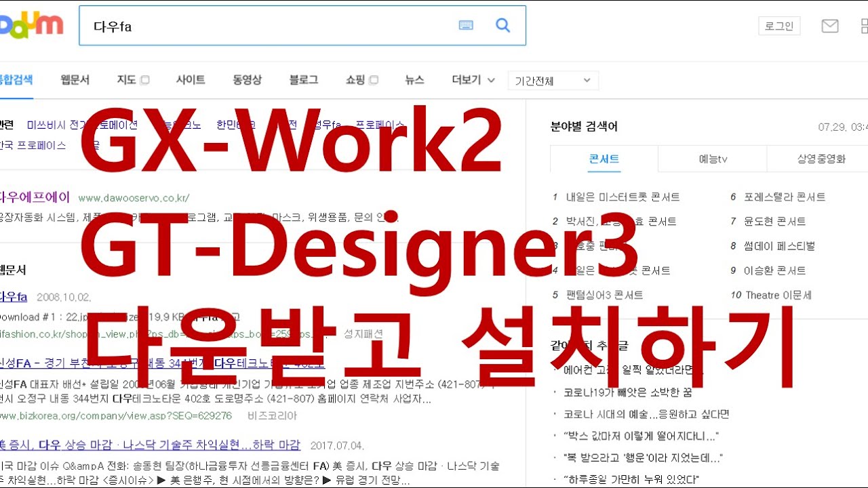Viewport: 868px width, 488px height.
Task: Select the 예능tv category tab
Action: [713, 159]
